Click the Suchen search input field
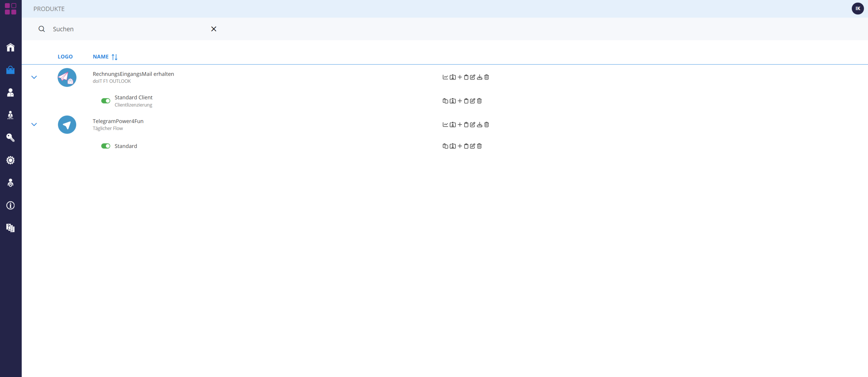The image size is (868, 377). (128, 29)
